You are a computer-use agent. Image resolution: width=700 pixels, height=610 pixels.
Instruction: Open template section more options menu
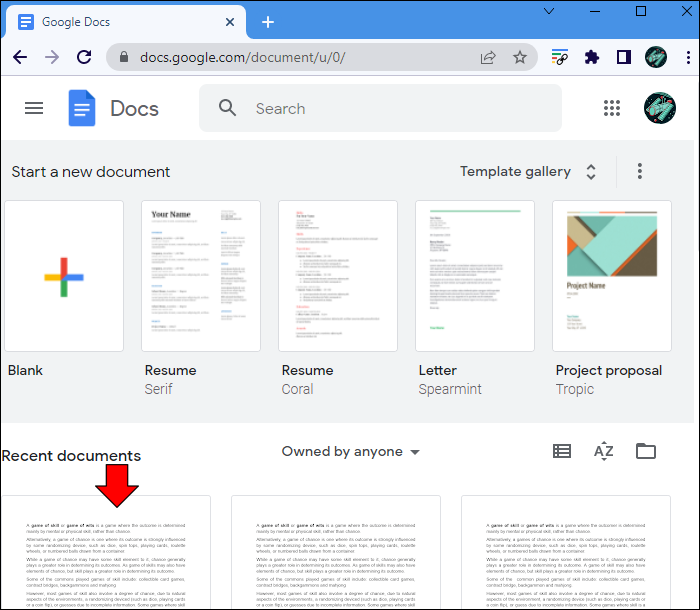click(x=640, y=171)
